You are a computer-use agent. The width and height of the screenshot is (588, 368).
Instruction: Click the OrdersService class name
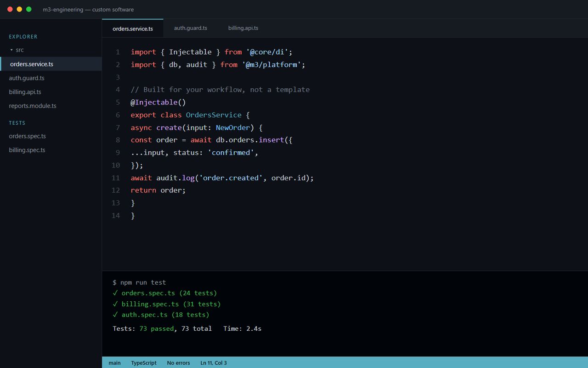click(214, 115)
